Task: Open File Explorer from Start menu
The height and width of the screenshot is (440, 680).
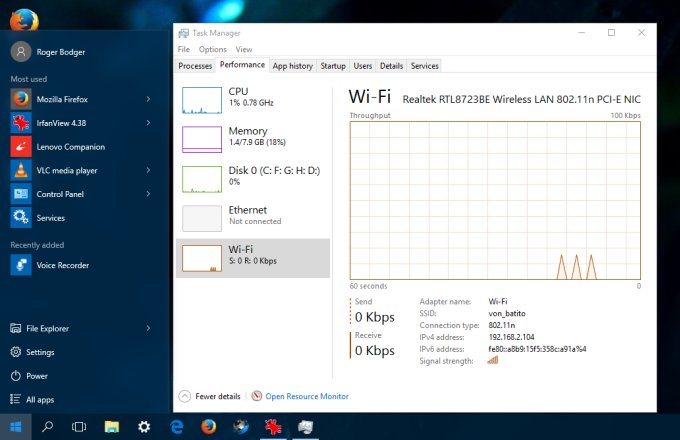Action: (81, 329)
